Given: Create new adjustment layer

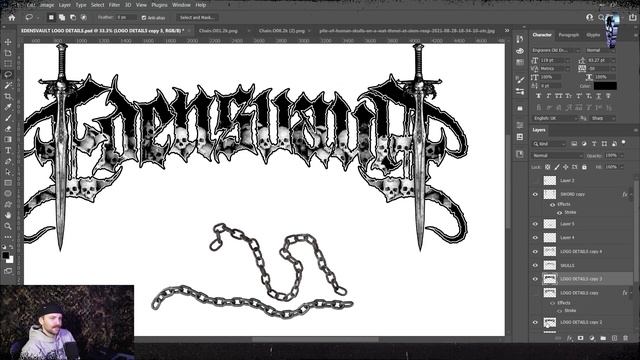Looking at the screenshot, I should coord(592,338).
